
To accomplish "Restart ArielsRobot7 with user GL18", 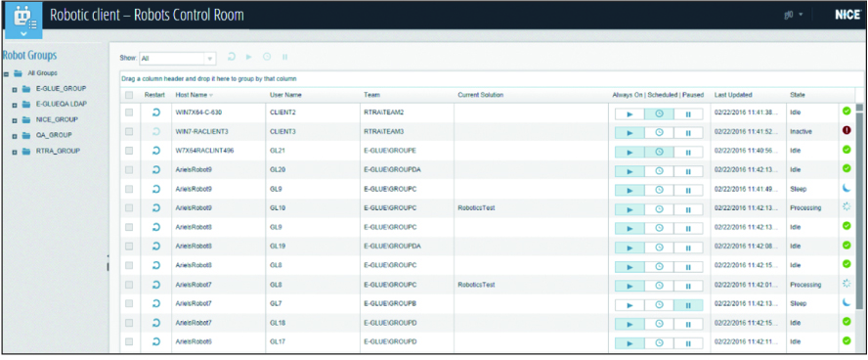I will (156, 323).
